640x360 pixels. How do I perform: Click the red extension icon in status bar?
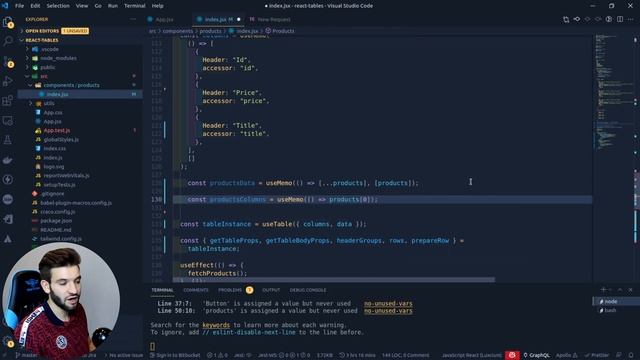click(512, 355)
